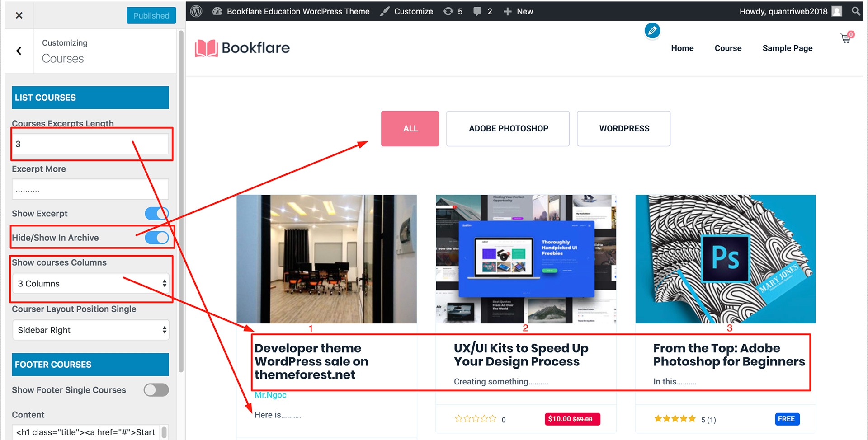
Task: Open the Course menu item
Action: point(728,48)
